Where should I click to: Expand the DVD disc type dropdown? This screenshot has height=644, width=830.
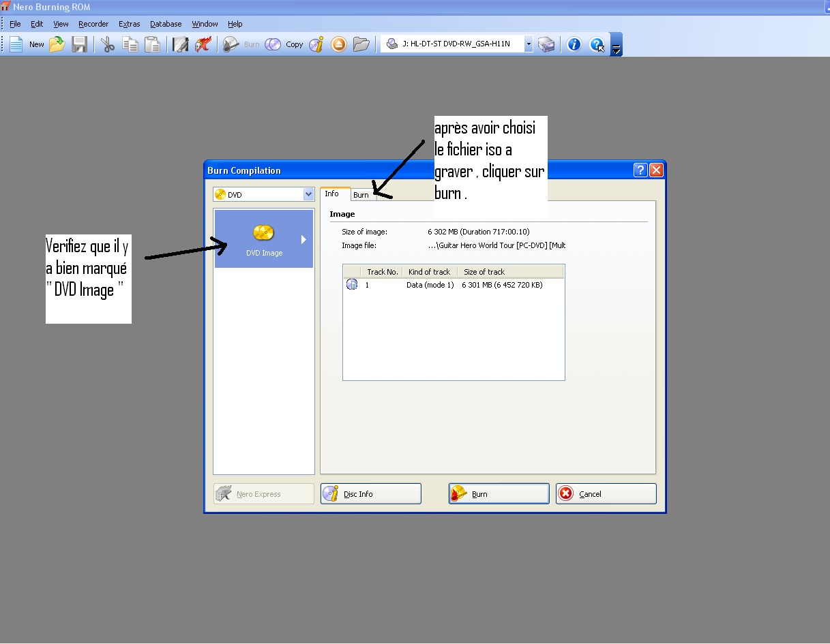308,195
